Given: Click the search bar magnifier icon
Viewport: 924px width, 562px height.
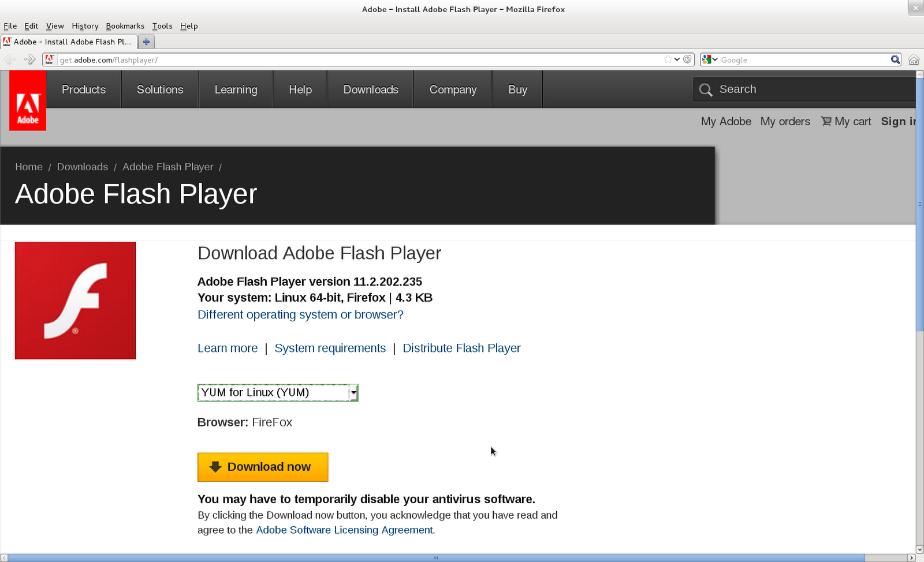Looking at the screenshot, I should pos(895,59).
